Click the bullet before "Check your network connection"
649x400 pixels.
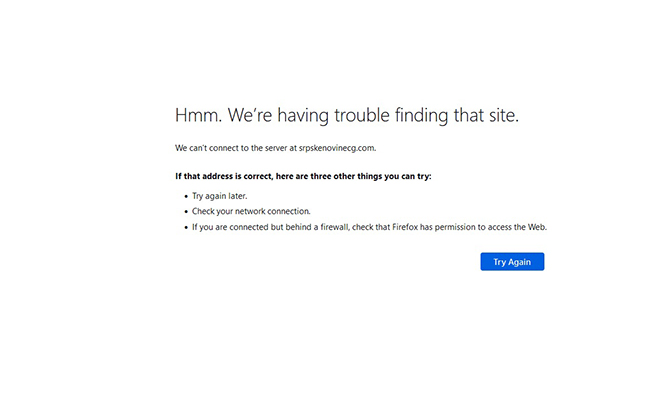tap(185, 211)
